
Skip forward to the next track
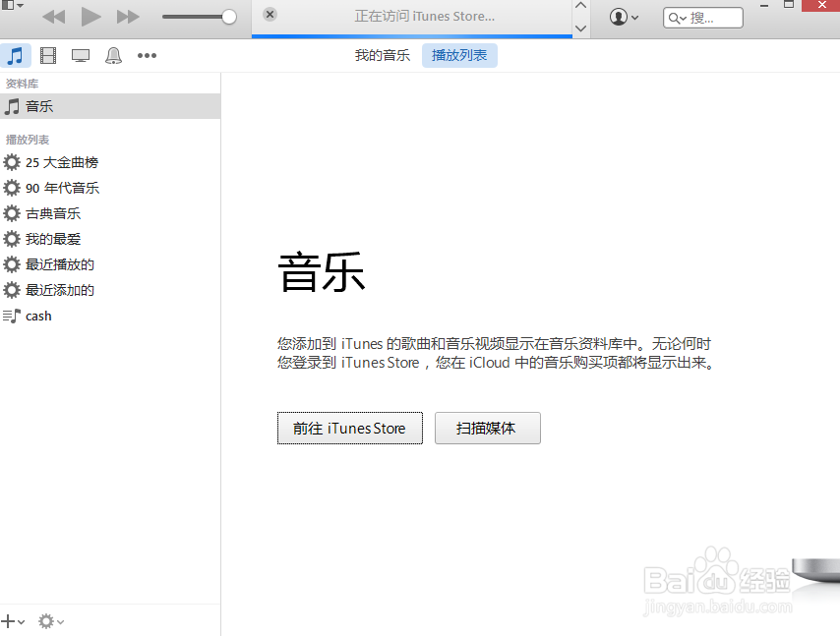point(128,17)
